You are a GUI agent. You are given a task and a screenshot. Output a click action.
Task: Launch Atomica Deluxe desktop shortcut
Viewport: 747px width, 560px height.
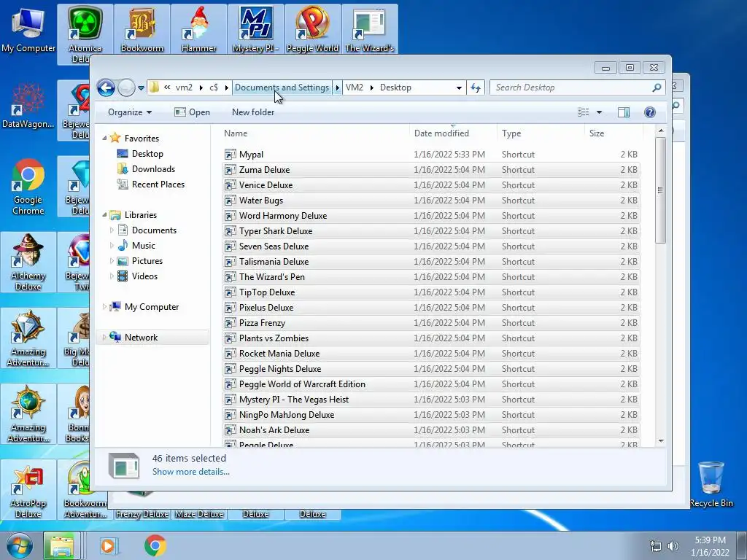tap(85, 34)
